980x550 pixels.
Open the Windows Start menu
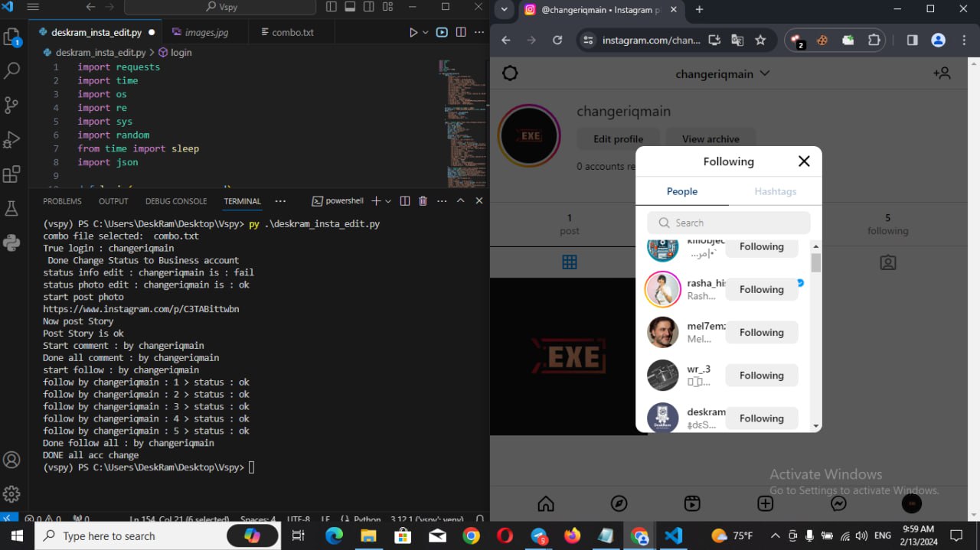pyautogui.click(x=17, y=535)
